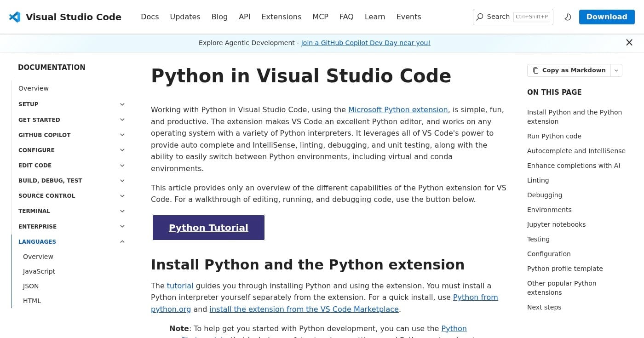Click the Visual Studio Code logo

(15, 17)
